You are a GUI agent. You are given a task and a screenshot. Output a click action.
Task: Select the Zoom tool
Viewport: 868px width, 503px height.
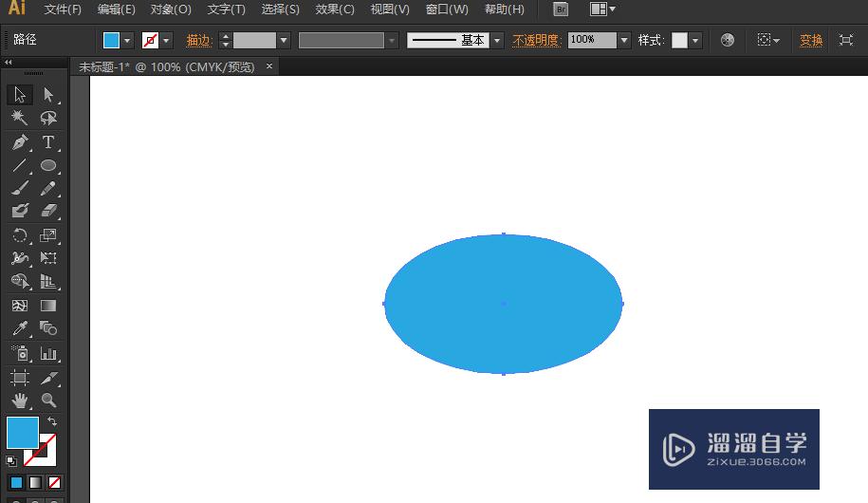click(x=48, y=401)
